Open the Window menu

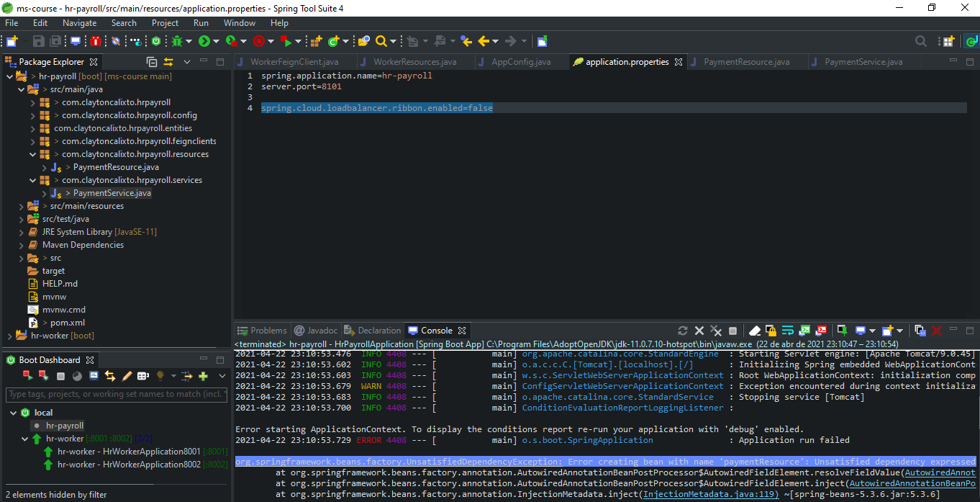click(x=239, y=23)
